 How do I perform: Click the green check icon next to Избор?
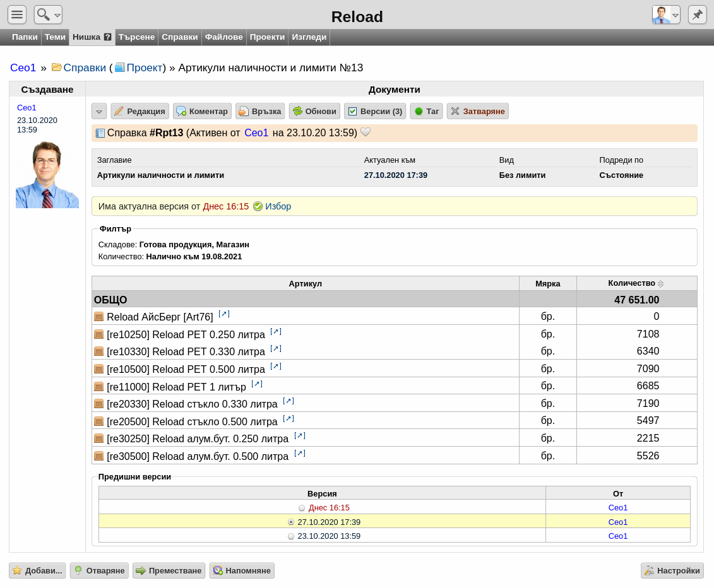(x=258, y=206)
